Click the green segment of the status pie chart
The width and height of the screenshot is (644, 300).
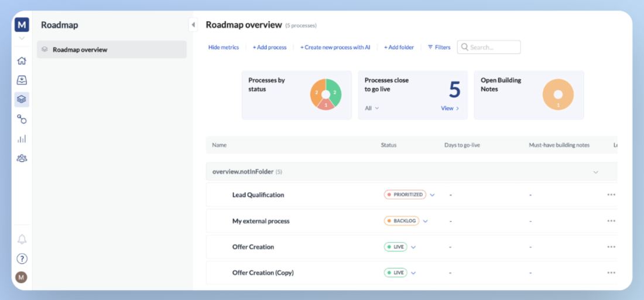coord(334,93)
